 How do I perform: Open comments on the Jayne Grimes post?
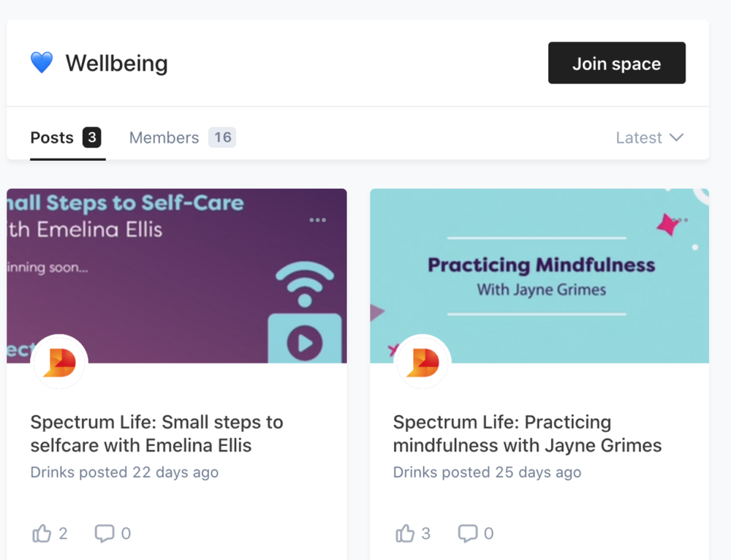468,534
